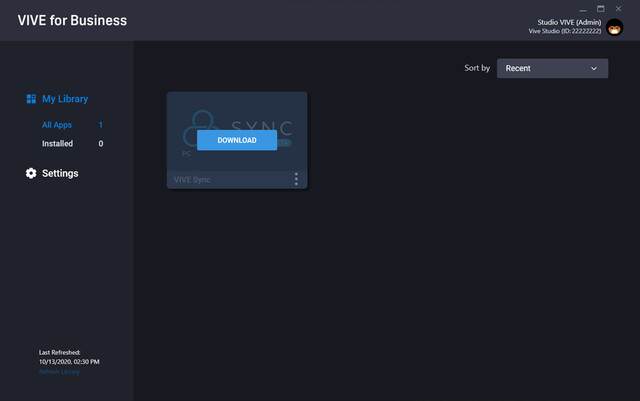Screen dimensions: 640x401
Task: Open the VIVE Sync three-dot menu
Action: click(296, 179)
